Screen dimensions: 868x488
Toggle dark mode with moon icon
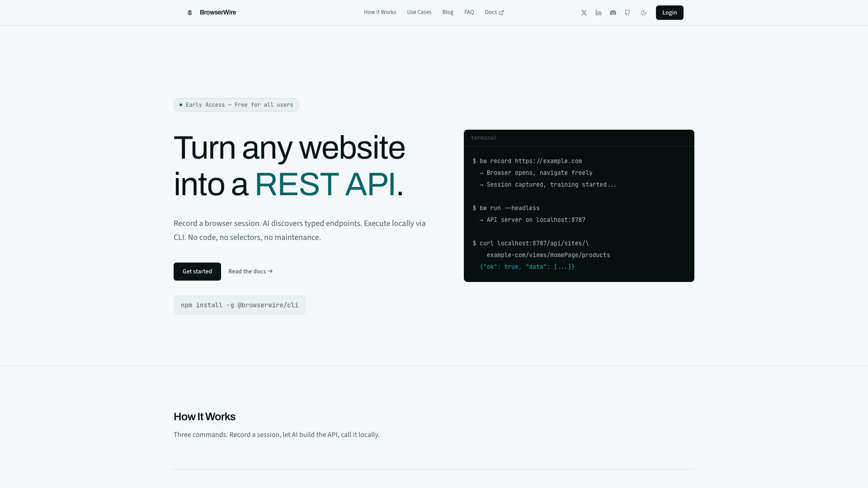(644, 13)
